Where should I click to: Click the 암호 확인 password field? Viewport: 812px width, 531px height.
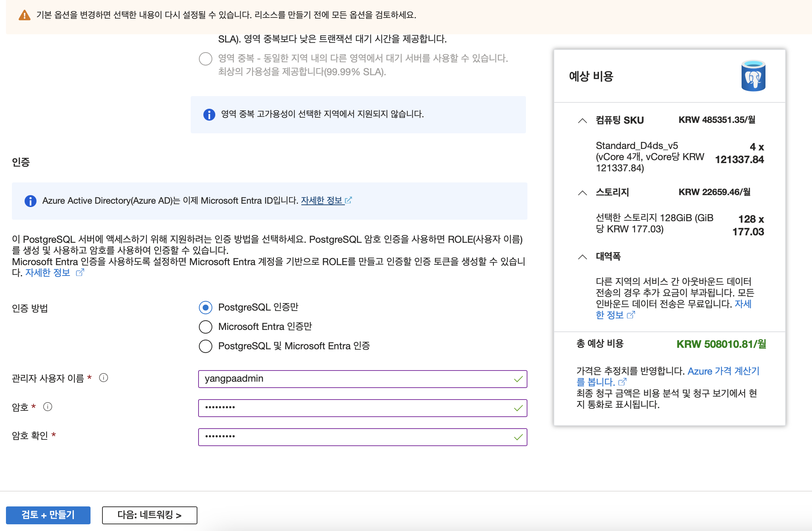358,437
